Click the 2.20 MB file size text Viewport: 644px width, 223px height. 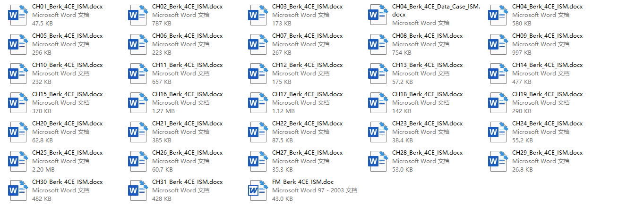(43, 170)
